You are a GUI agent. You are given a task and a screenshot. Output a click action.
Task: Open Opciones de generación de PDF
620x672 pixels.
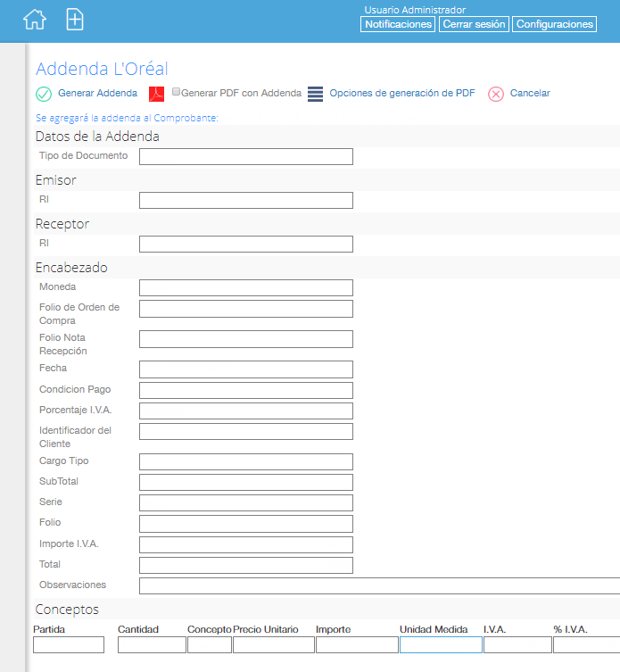point(402,93)
